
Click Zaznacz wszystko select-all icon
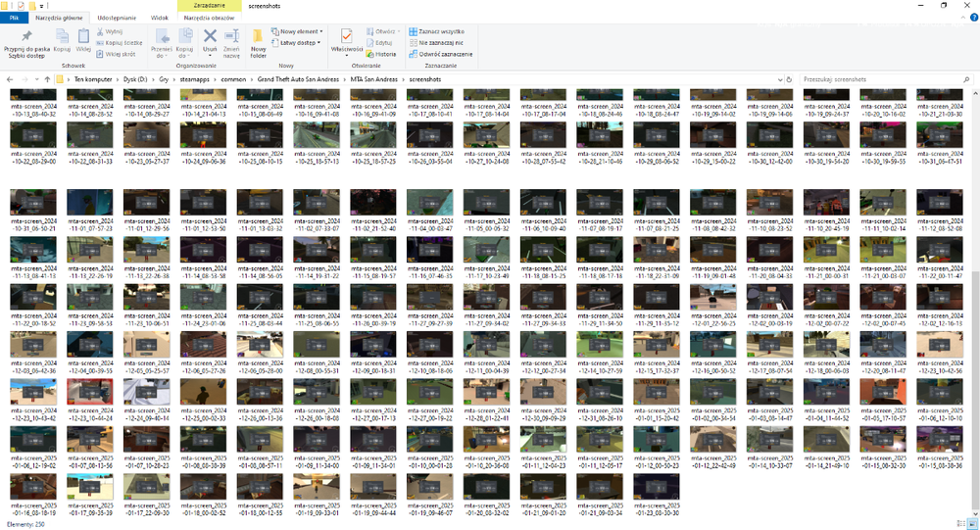414,31
